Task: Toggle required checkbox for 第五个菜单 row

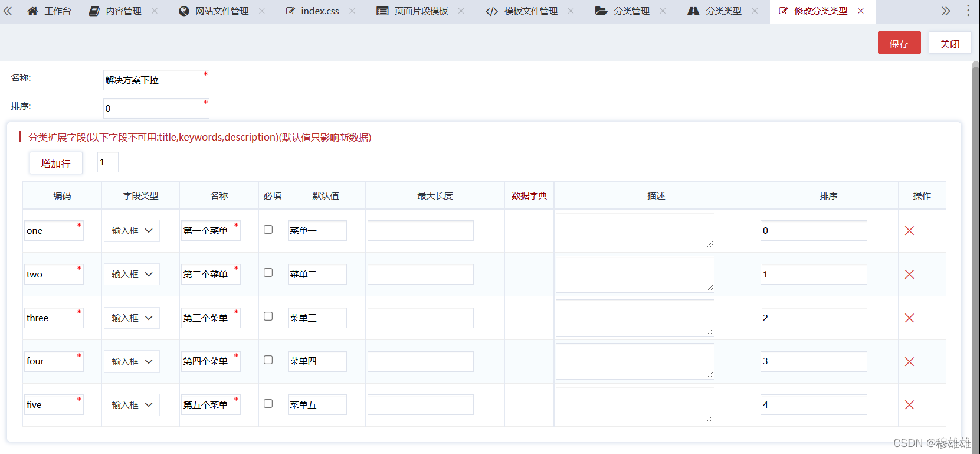Action: pyautogui.click(x=268, y=404)
